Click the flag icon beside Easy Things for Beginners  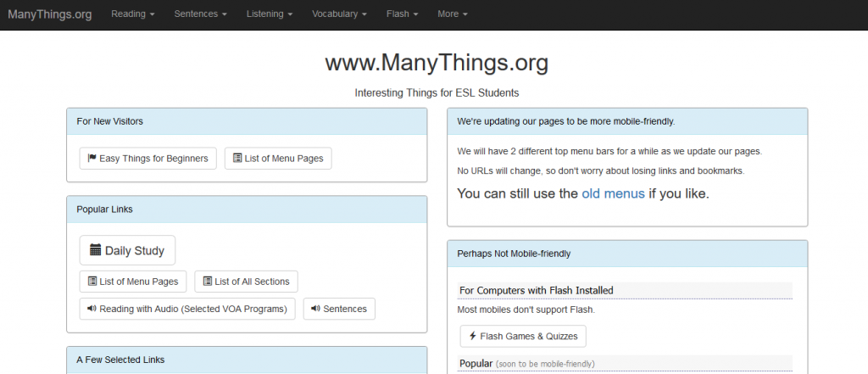tap(92, 158)
